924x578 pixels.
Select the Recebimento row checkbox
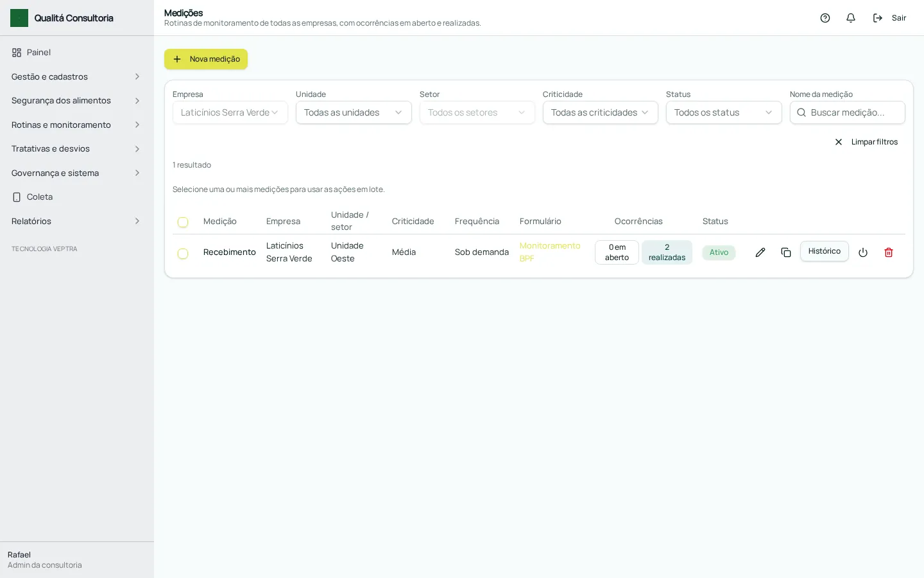pos(183,254)
